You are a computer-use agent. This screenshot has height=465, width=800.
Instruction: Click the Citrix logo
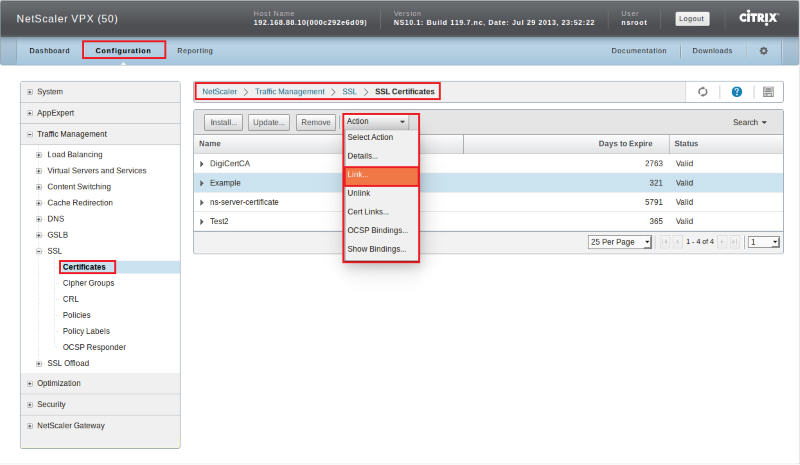coord(758,18)
